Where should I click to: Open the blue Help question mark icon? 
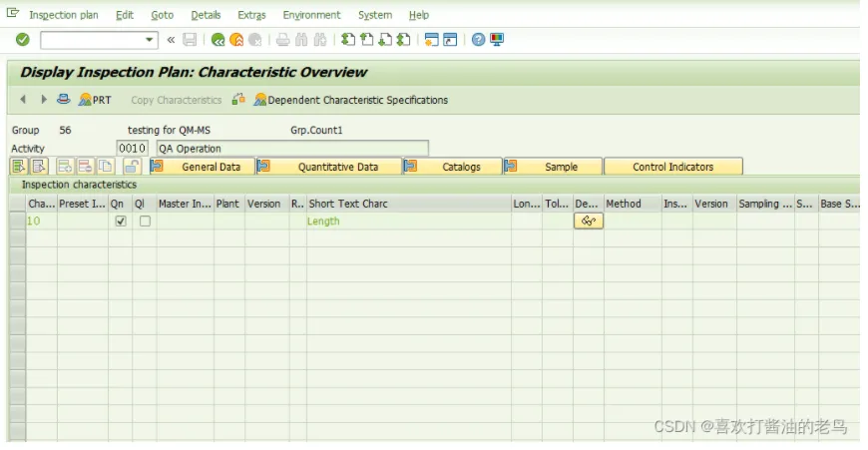(x=478, y=40)
